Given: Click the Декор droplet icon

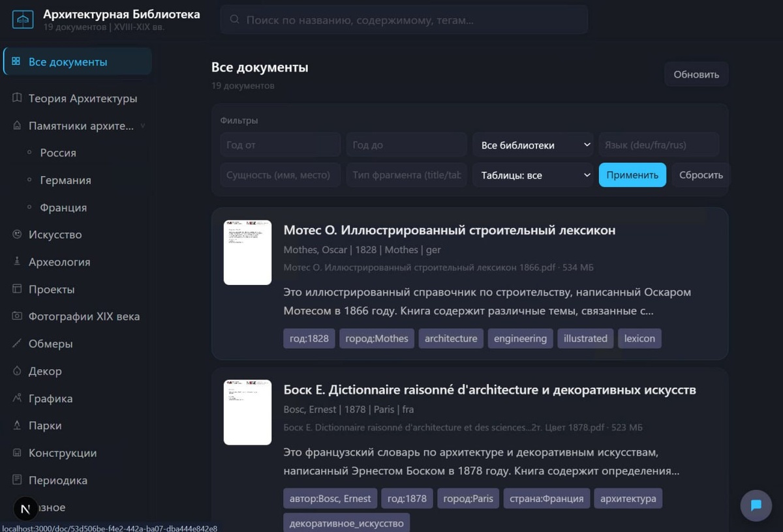Looking at the screenshot, I should [x=17, y=371].
